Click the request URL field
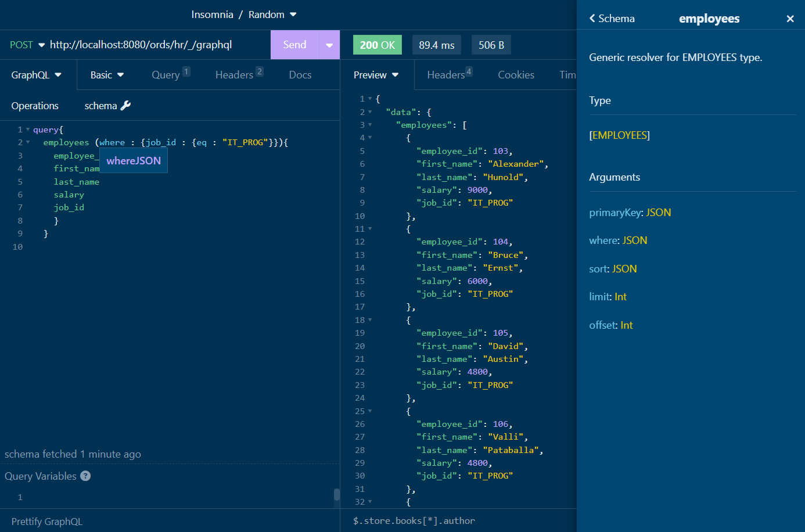Screen dimensions: 805x532 tap(158, 45)
